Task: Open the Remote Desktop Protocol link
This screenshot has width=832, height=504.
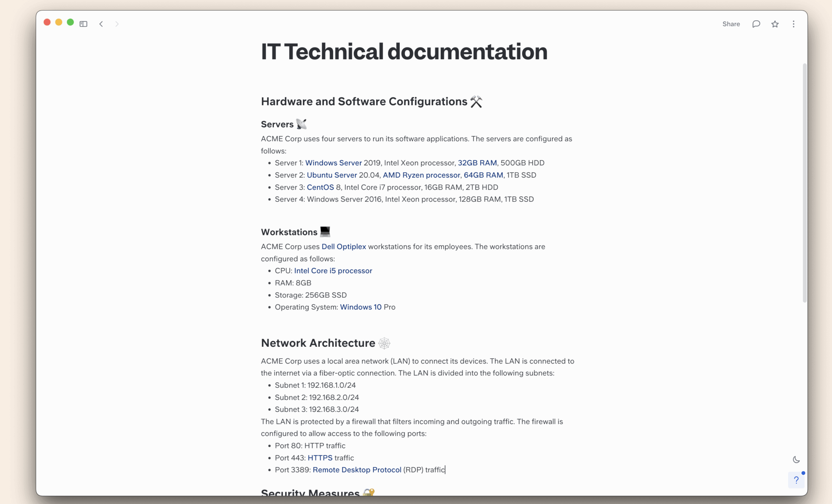Action: point(357,470)
